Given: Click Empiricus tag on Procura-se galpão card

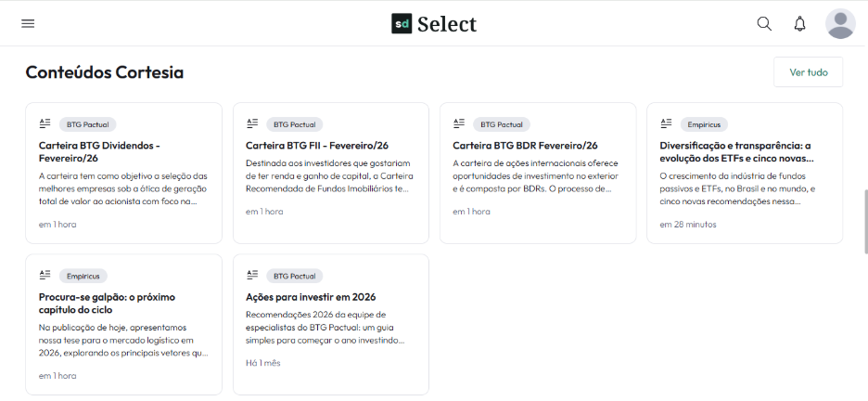Looking at the screenshot, I should (84, 276).
